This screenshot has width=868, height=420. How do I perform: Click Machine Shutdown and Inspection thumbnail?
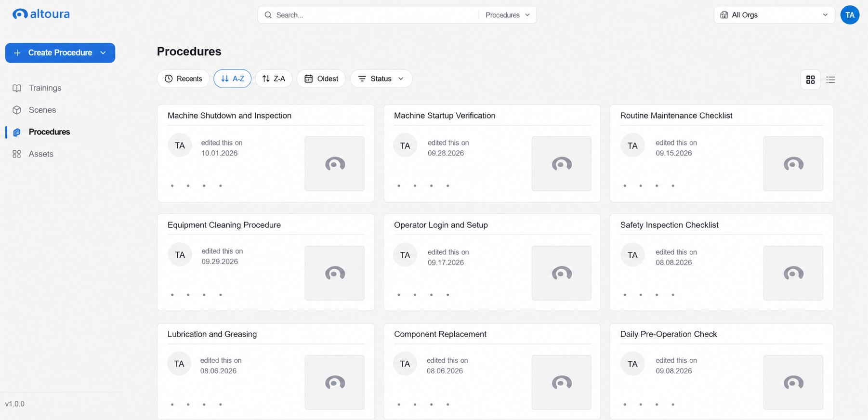tap(335, 164)
